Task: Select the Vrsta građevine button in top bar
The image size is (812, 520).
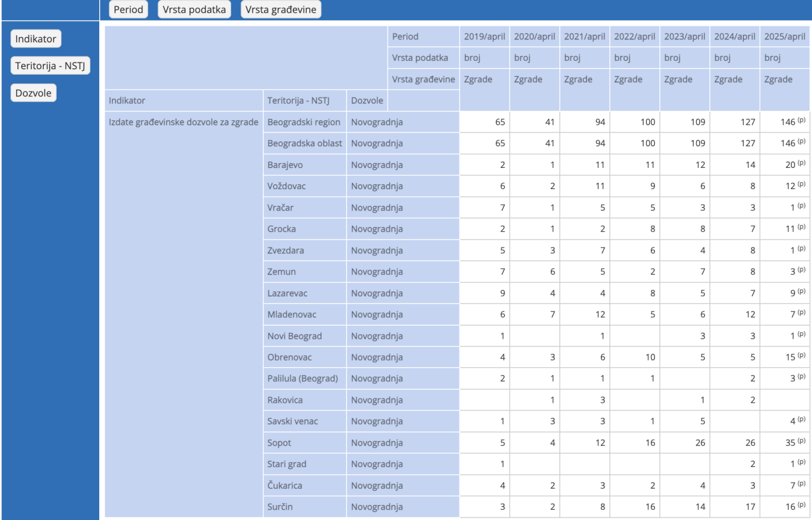Action: pos(280,10)
